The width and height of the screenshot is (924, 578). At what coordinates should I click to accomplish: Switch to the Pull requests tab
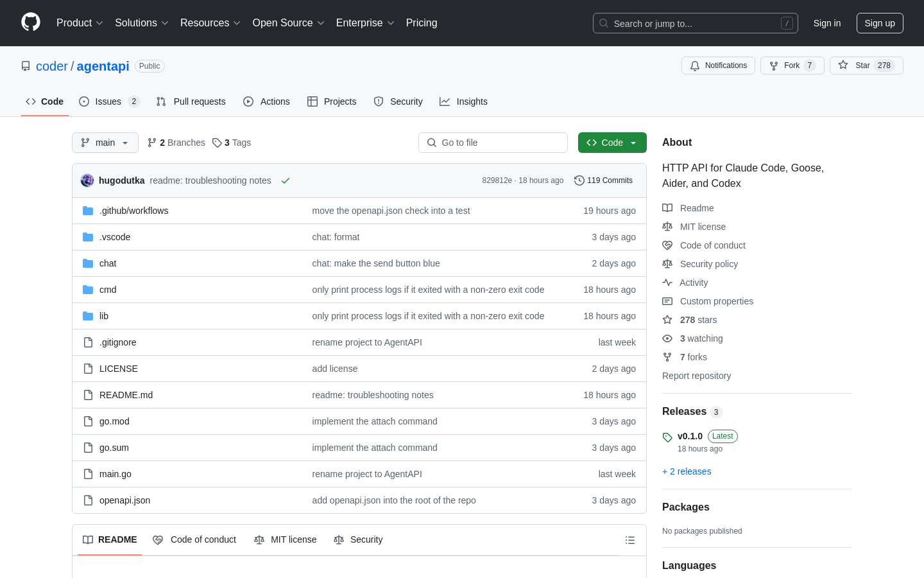191,101
